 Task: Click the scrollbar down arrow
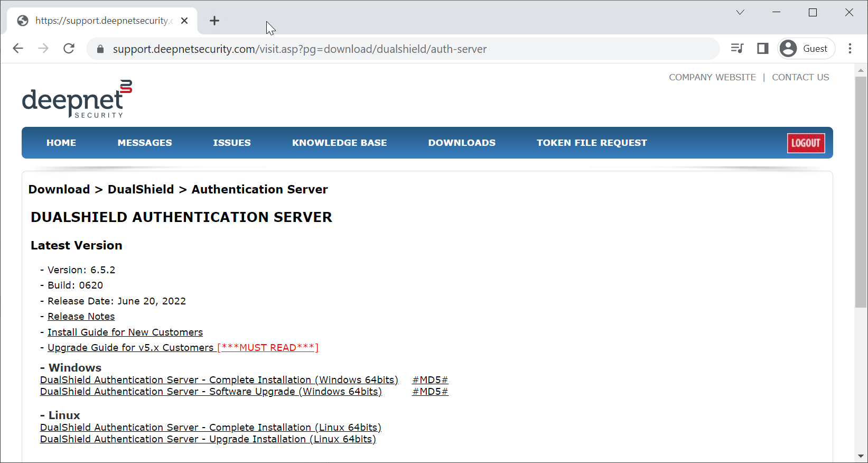pyautogui.click(x=861, y=456)
